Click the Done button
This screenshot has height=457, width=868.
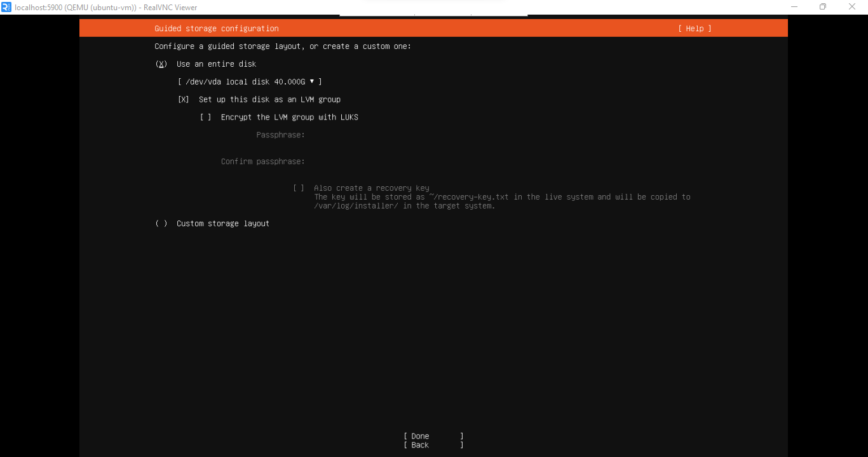pos(433,436)
